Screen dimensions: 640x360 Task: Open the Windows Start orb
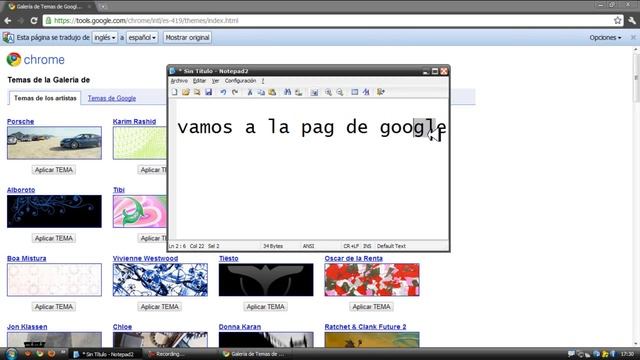click(11, 353)
